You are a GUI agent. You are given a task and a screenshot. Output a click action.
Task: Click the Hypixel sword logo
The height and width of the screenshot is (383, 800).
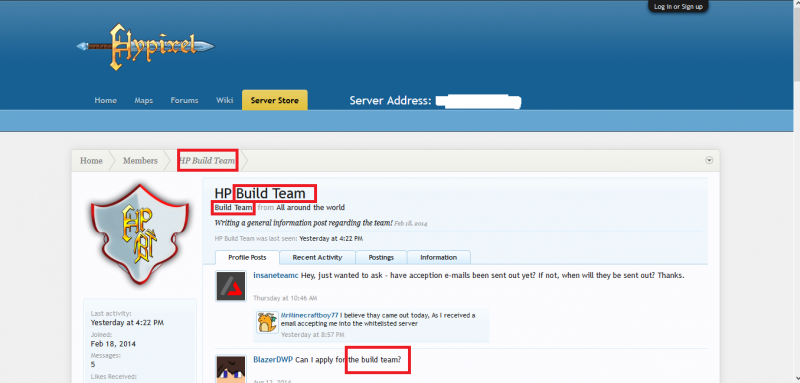[x=146, y=47]
